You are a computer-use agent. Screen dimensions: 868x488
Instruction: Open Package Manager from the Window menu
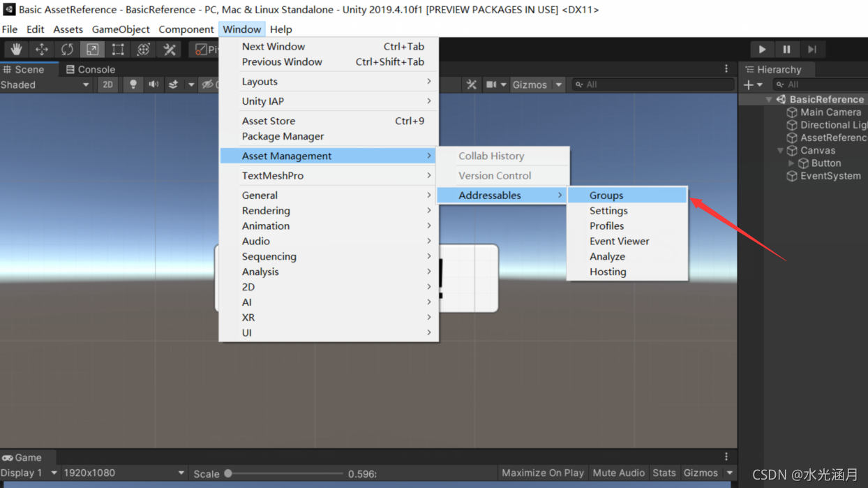pos(329,136)
